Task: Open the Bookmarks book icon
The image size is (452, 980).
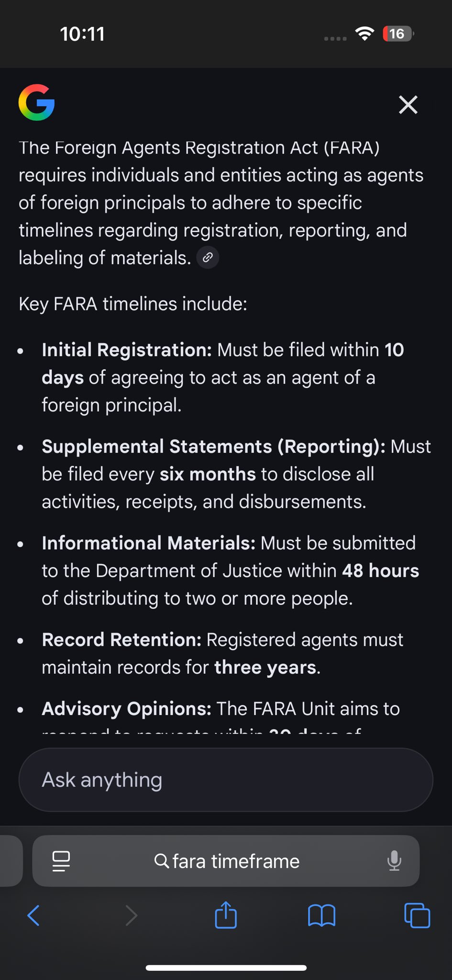Action: point(321,915)
